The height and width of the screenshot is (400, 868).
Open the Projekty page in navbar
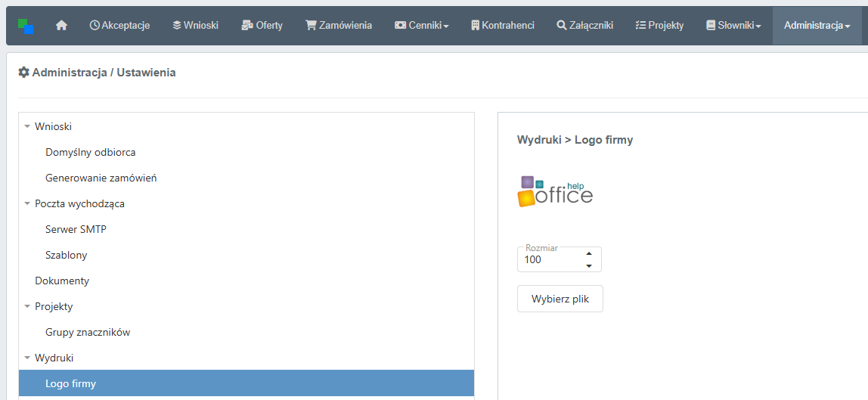tap(659, 26)
